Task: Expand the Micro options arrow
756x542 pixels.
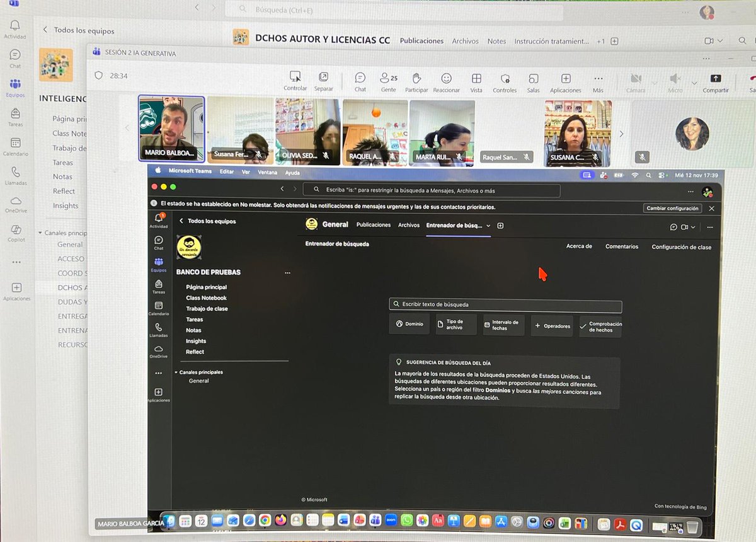Action: [694, 83]
